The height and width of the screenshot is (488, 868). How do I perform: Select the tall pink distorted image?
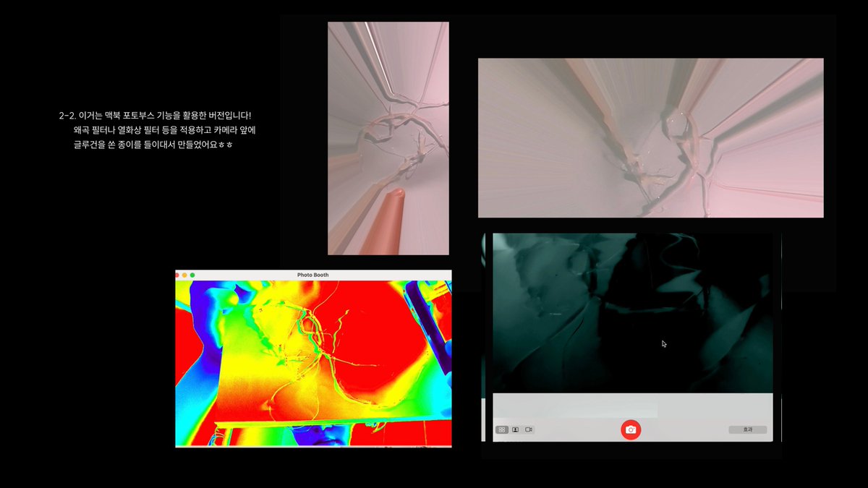click(x=388, y=138)
